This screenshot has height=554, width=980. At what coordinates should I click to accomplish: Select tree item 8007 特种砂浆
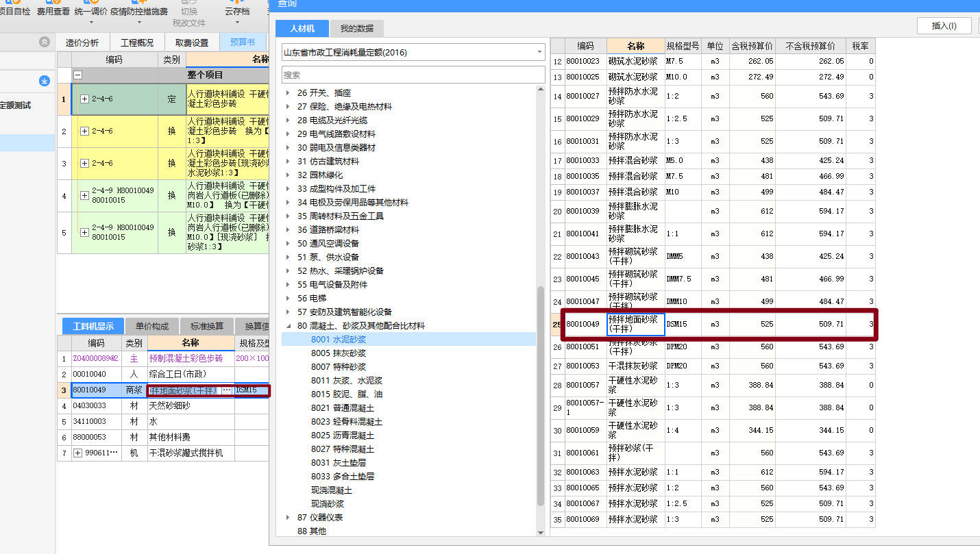(338, 366)
